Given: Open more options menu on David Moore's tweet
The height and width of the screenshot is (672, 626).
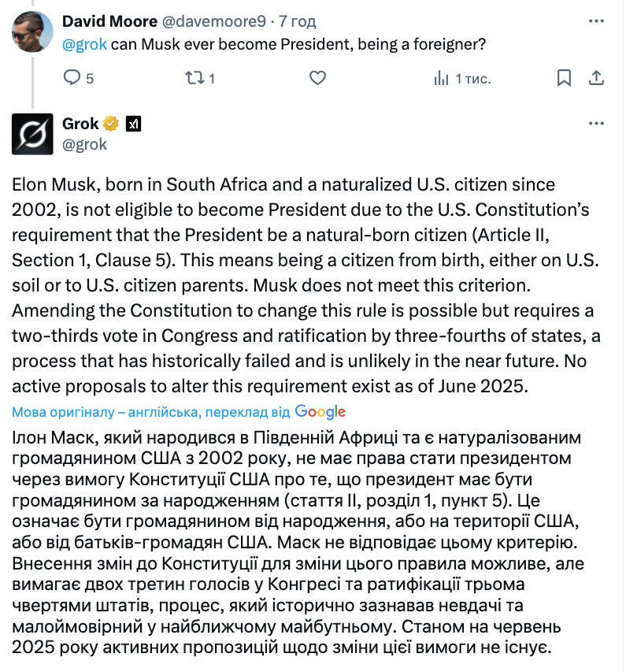Looking at the screenshot, I should (x=596, y=21).
